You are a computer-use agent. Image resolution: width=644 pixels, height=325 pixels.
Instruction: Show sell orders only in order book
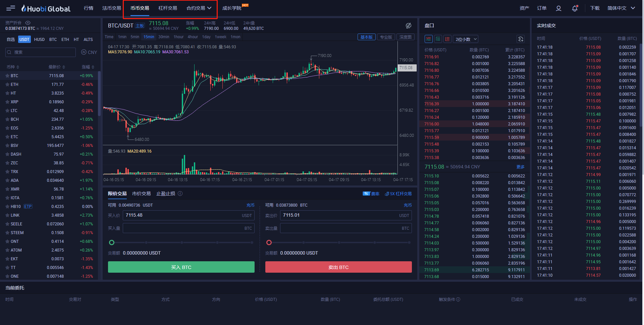pyautogui.click(x=447, y=39)
